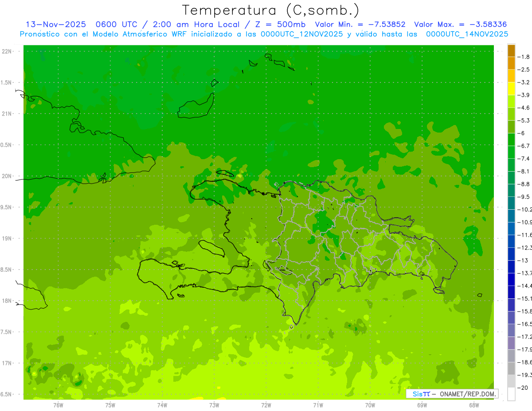Click the "76W" longitude label
Image resolution: width=532 pixels, height=411 pixels.
pyautogui.click(x=58, y=405)
